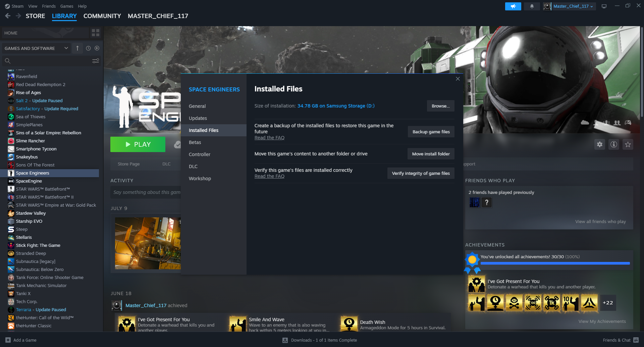Screen dimensions: 644x347
Task: Add Space Engineers to favorites star
Action: [x=628, y=144]
